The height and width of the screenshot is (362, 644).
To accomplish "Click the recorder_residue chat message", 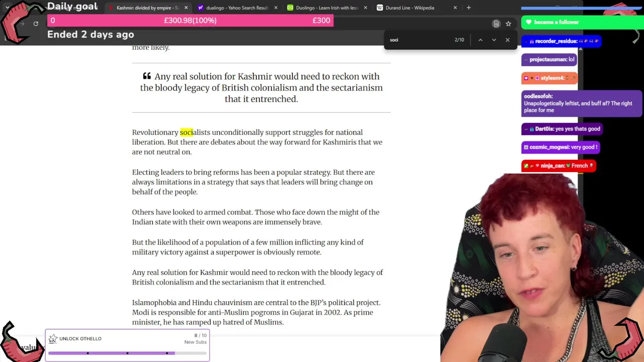I will point(561,41).
